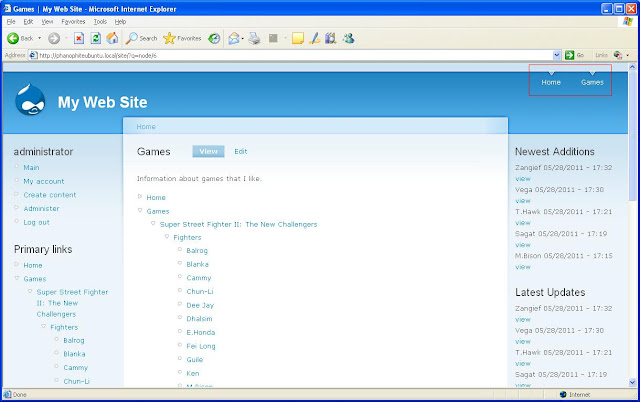
Task: Open the Help menu
Action: point(120,22)
